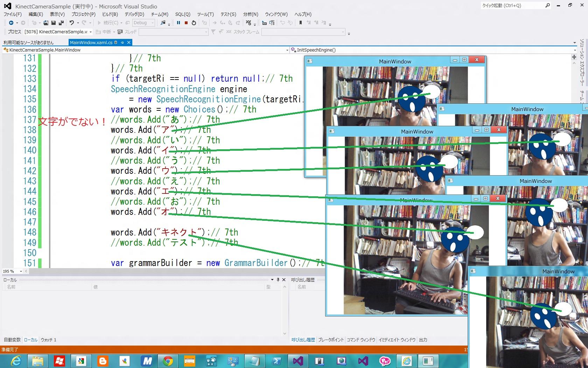Switch to 自動変数 tab
The width and height of the screenshot is (588, 368).
pyautogui.click(x=12, y=340)
